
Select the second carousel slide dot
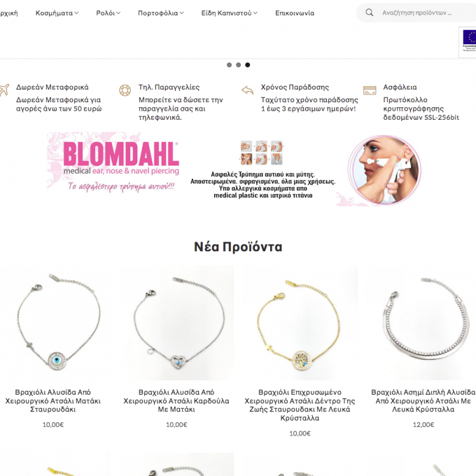(238, 65)
